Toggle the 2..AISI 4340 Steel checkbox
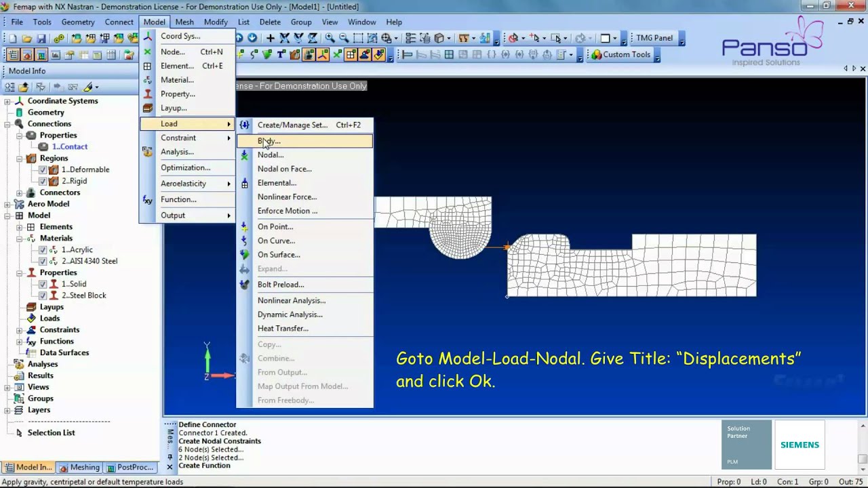 (x=43, y=262)
